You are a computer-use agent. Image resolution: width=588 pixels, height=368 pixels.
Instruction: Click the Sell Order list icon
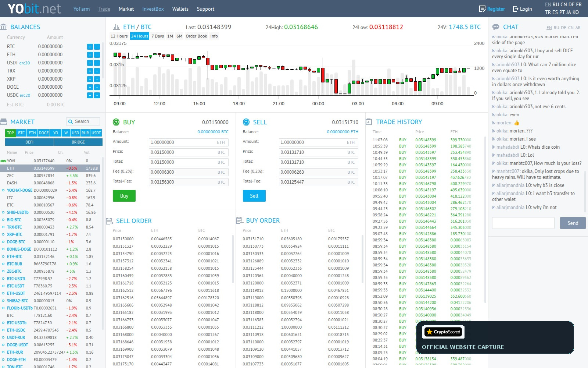coord(109,221)
